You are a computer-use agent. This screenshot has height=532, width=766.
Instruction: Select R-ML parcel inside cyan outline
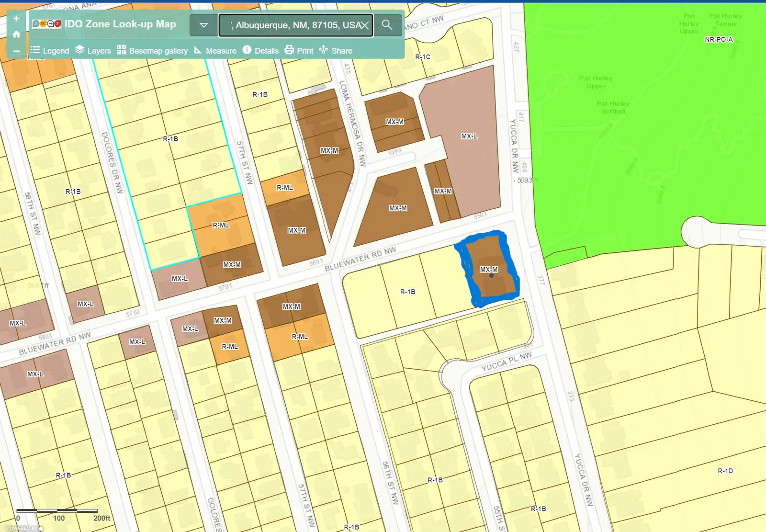(221, 225)
